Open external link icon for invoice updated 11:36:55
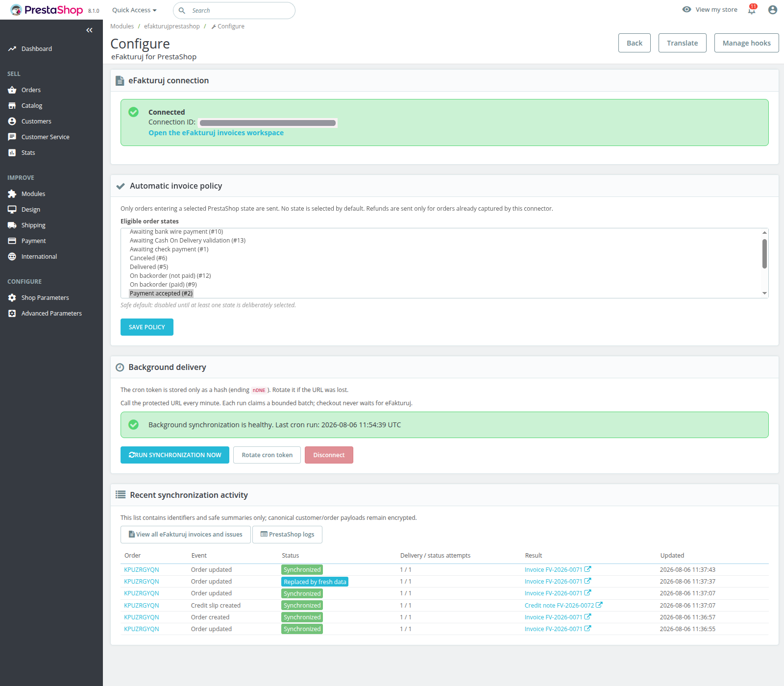 (588, 629)
